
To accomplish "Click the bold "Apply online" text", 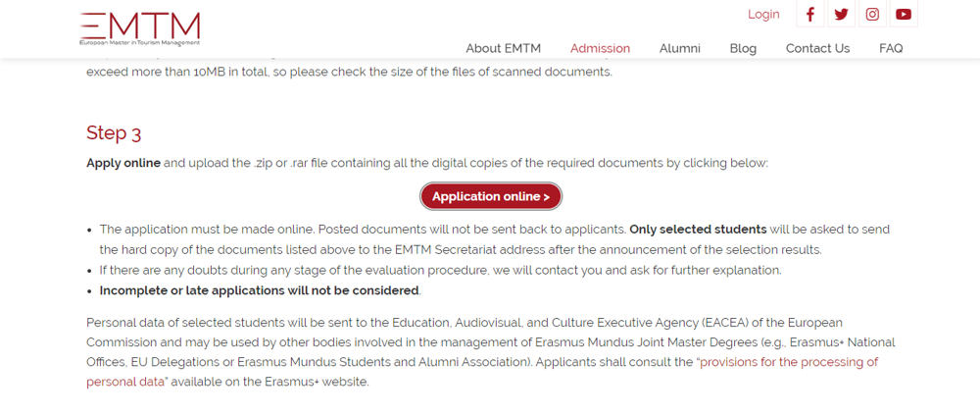I will 123,163.
